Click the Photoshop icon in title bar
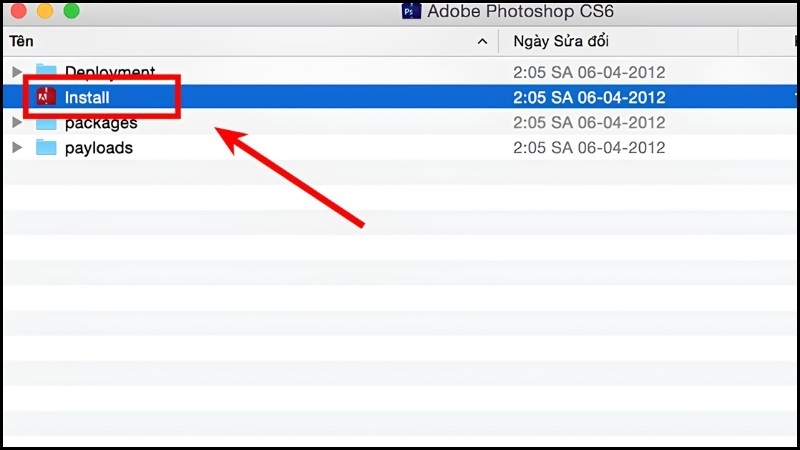800x450 pixels. pyautogui.click(x=411, y=11)
